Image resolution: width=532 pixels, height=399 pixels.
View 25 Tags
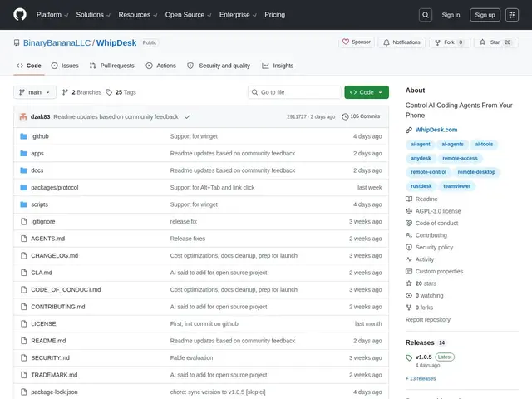tap(121, 92)
